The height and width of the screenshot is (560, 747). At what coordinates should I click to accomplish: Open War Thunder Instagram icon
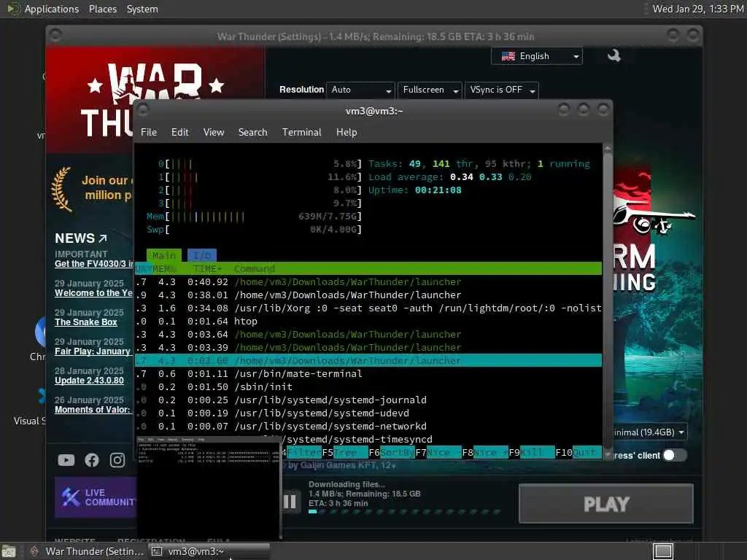(x=117, y=460)
